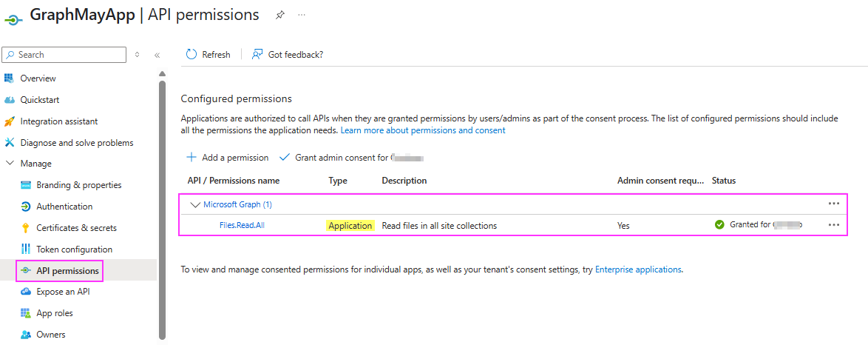This screenshot has height=345, width=868.
Task: Click the sidebar vertical scrollbar
Action: click(x=162, y=209)
